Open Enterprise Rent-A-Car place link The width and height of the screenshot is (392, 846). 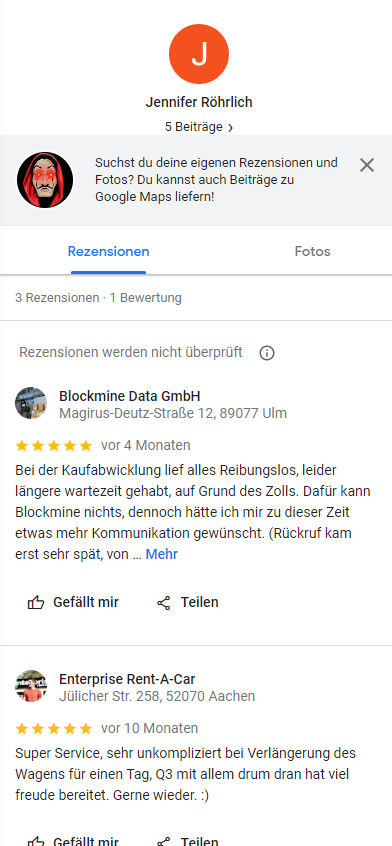[127, 679]
